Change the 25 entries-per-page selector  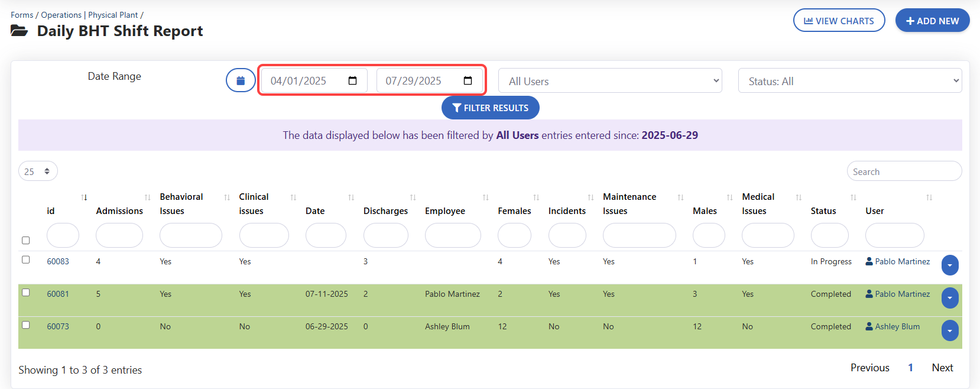coord(38,171)
